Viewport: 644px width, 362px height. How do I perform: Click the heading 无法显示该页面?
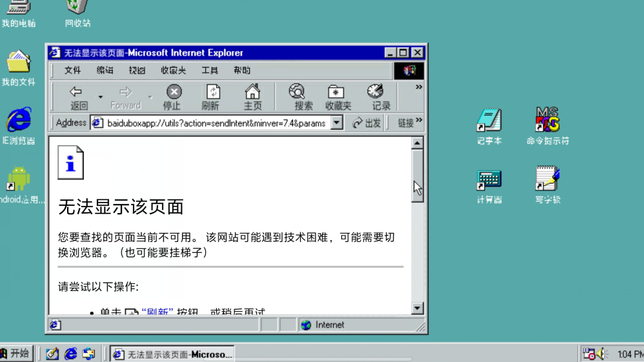point(121,206)
